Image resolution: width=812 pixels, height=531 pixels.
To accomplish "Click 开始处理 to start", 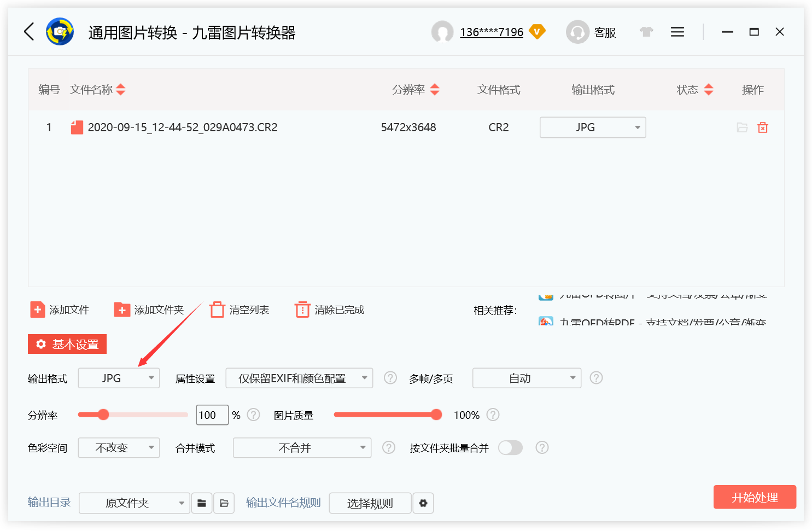I will [x=755, y=497].
